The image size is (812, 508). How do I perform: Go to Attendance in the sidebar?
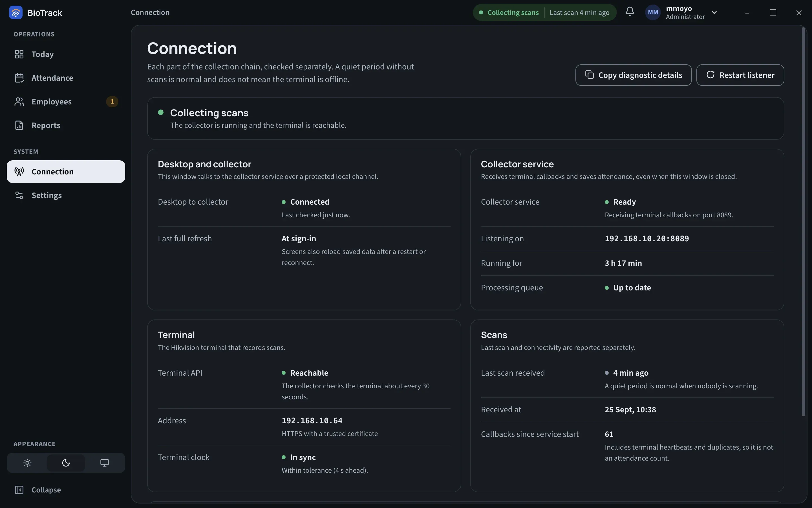(66, 78)
